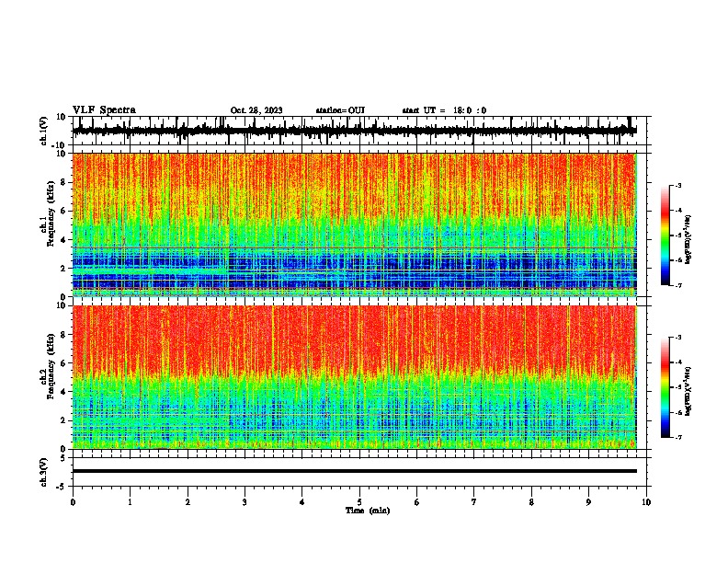Click tick label "10" on the Time axis
This screenshot has height=563, width=728.
646,502
